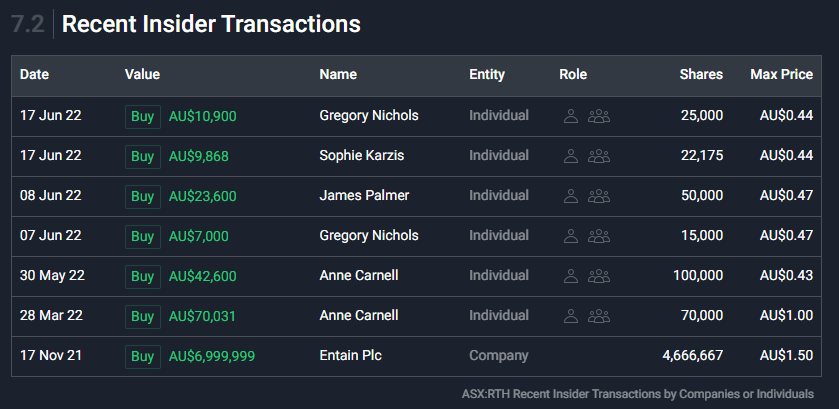
Task: Click the Max Price column header
Action: tap(781, 74)
